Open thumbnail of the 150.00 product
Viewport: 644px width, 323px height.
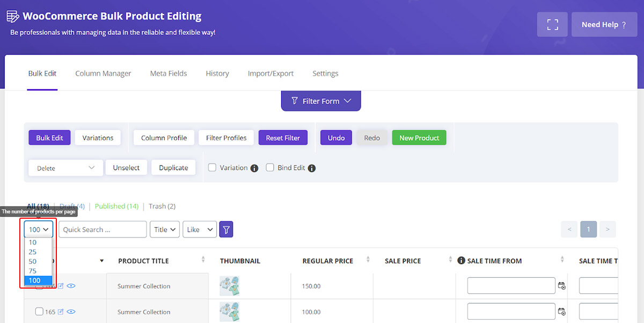pos(230,286)
